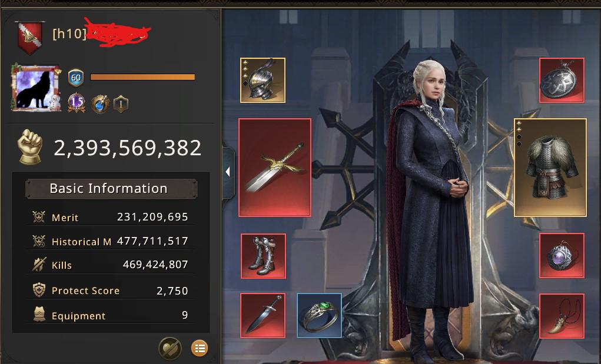Image resolution: width=601 pixels, height=364 pixels.
Task: Select the helmet equipment slot
Action: point(263,81)
